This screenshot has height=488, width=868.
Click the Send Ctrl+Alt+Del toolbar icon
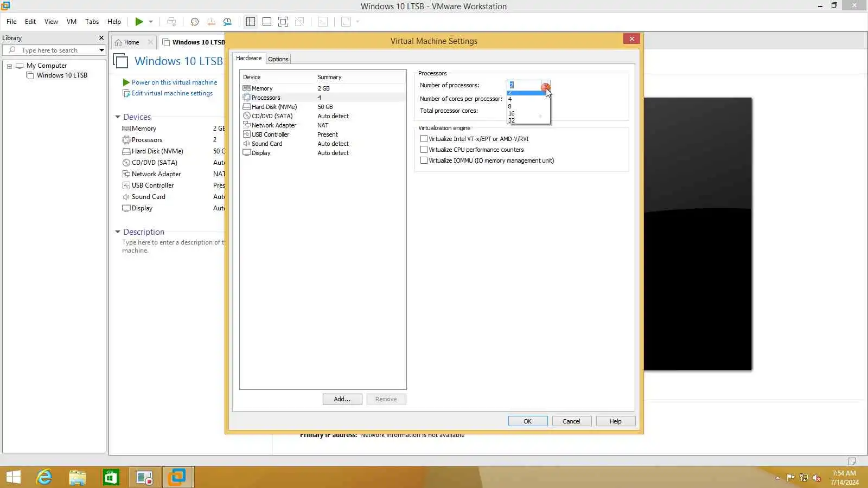point(171,22)
